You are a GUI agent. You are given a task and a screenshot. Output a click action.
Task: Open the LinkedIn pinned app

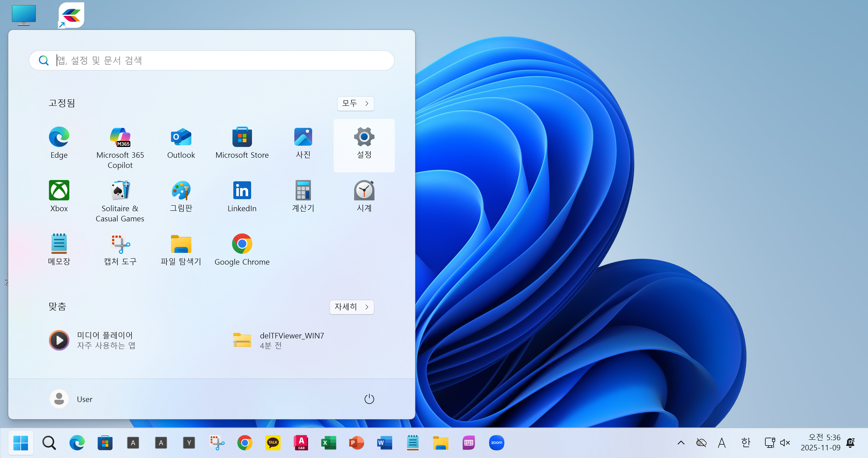click(242, 196)
